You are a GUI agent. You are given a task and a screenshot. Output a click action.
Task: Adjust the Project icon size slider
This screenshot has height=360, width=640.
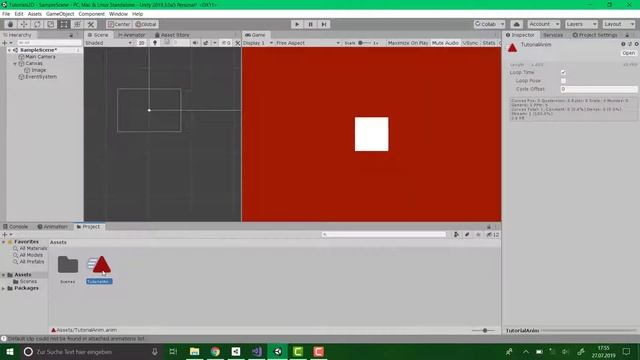pos(484,330)
